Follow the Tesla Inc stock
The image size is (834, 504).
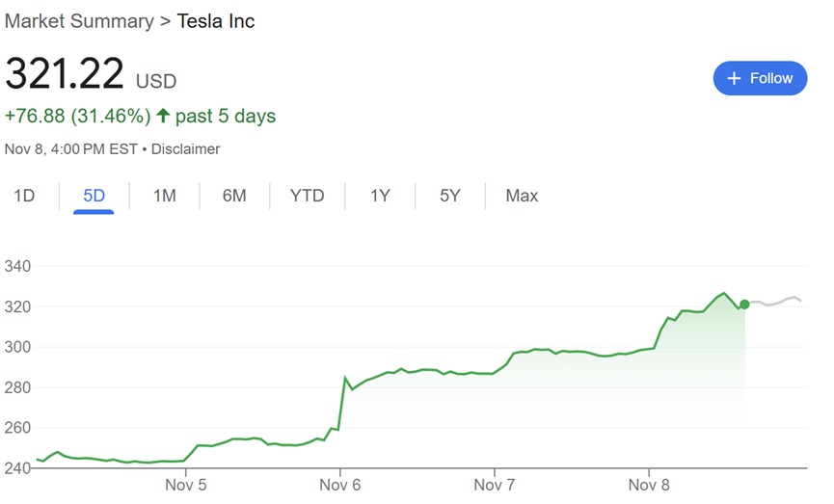760,78
